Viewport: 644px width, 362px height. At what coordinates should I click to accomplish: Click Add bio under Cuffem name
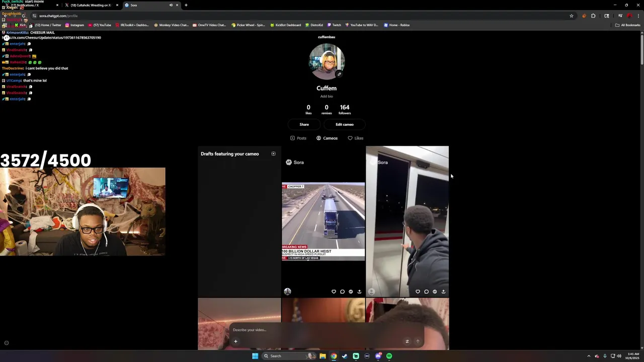327,96
